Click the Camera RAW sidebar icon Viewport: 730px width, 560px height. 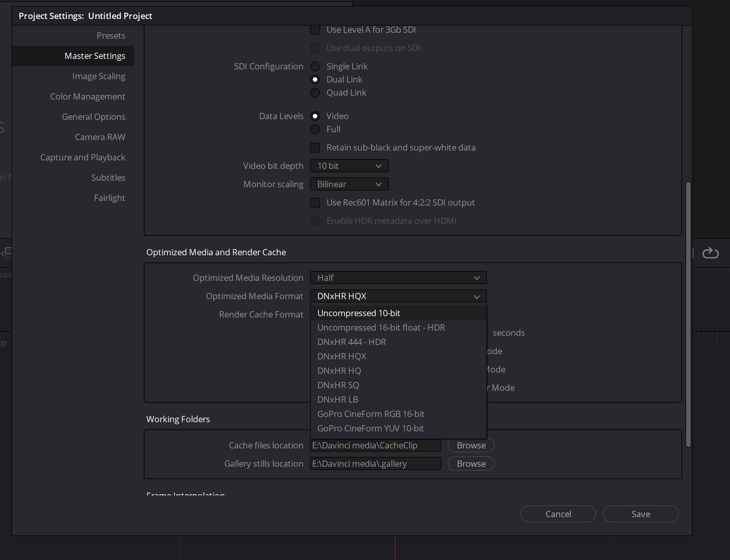(x=100, y=136)
